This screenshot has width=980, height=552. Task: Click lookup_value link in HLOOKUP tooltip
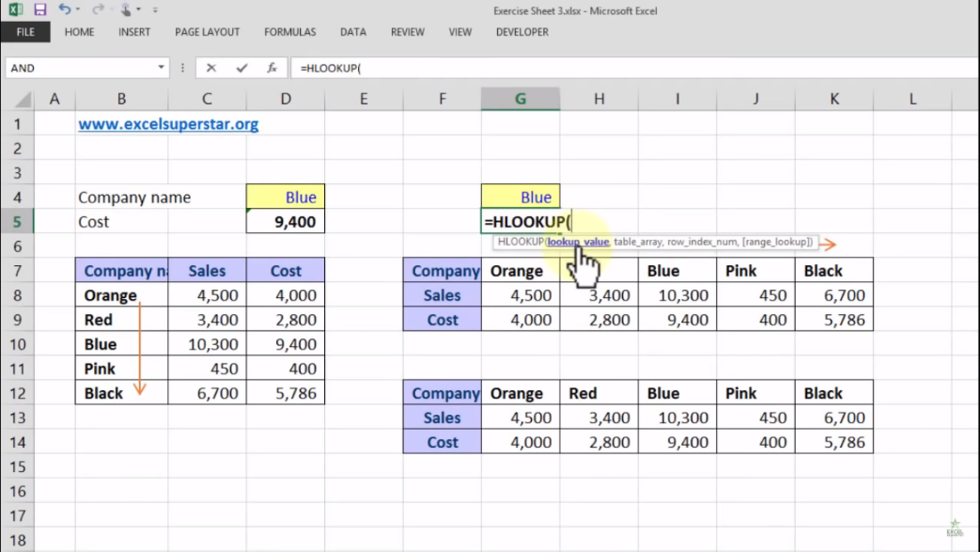click(578, 242)
